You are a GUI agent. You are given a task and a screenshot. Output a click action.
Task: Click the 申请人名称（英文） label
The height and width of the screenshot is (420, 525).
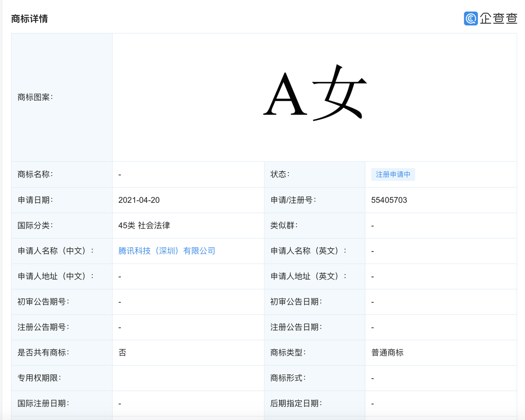[x=308, y=251]
